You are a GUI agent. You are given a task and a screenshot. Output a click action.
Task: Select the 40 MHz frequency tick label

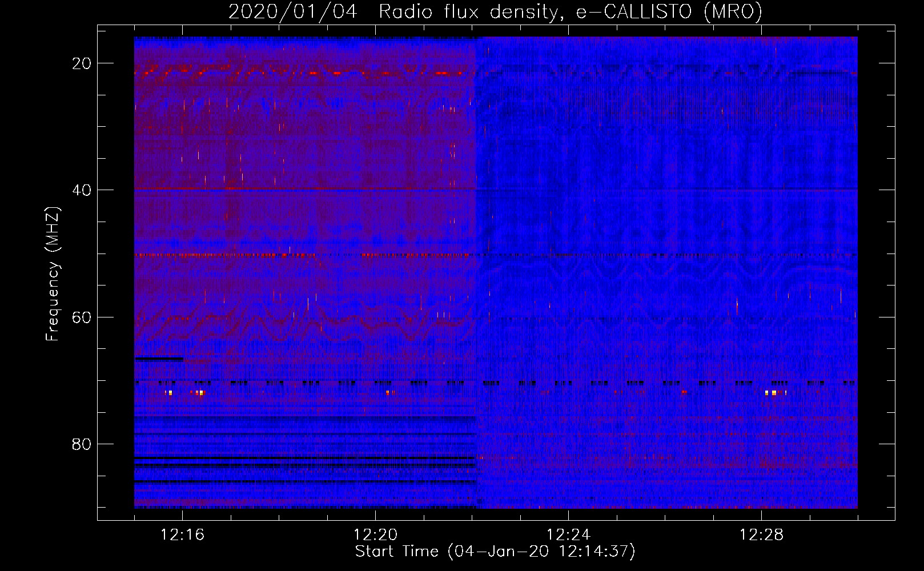(82, 190)
